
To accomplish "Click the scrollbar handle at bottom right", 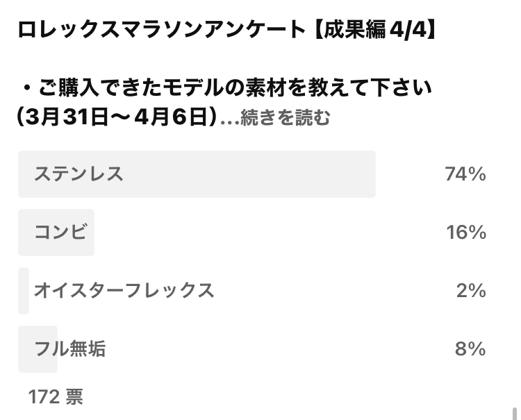I will pyautogui.click(x=515, y=414).
